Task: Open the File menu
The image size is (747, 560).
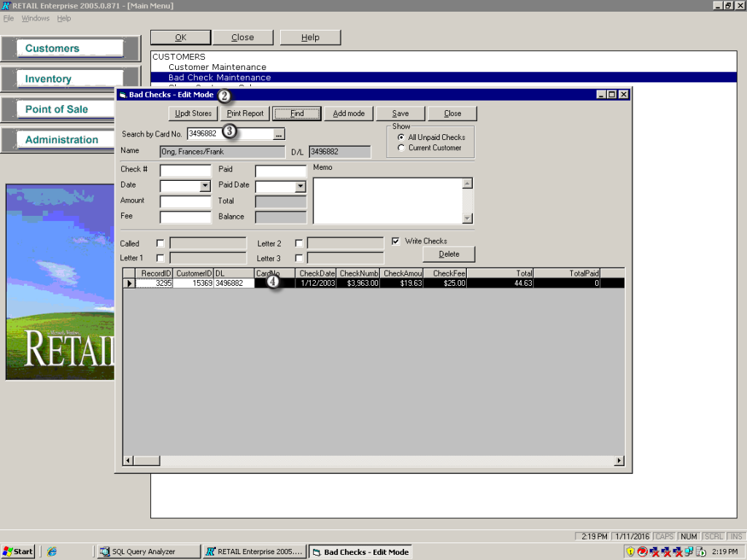Action: [x=9, y=18]
